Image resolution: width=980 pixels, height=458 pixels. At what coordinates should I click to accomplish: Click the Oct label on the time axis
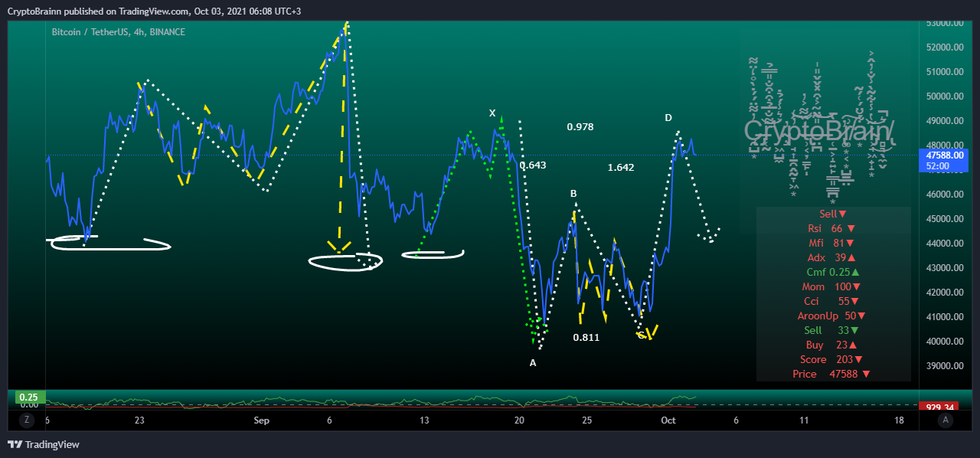point(668,420)
